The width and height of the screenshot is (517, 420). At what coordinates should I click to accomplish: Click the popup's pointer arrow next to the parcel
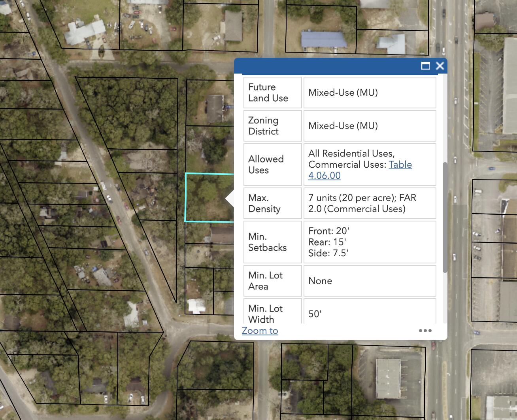pos(230,199)
